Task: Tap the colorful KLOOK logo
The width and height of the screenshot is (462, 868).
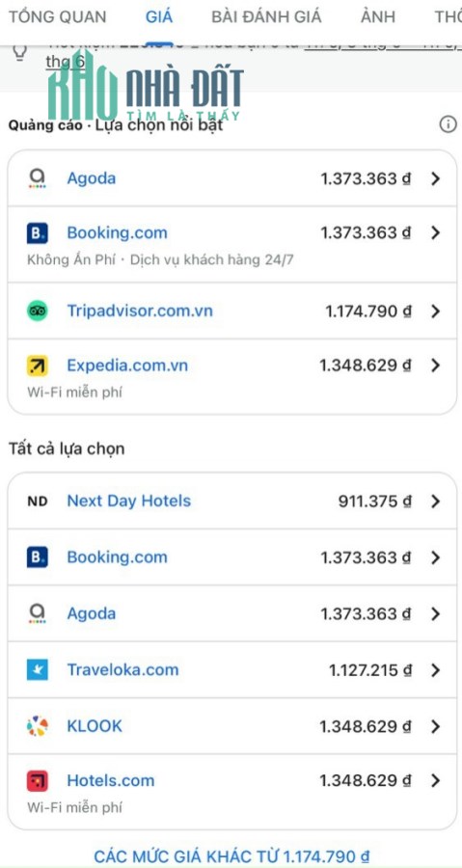Action: [x=37, y=726]
